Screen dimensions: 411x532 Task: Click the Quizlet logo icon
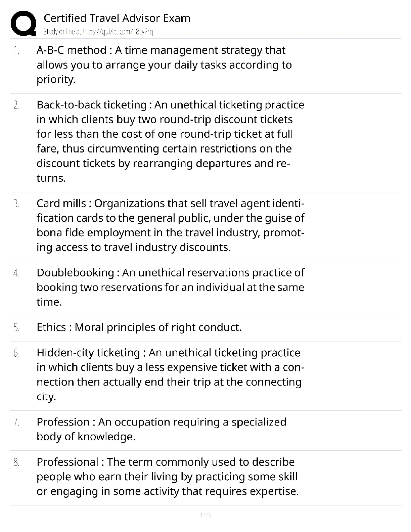[x=23, y=24]
